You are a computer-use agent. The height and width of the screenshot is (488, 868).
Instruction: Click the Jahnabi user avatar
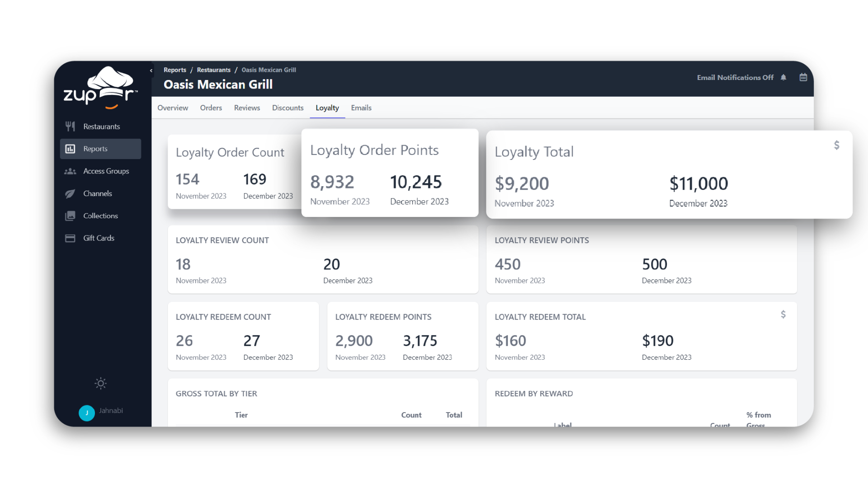[87, 413]
